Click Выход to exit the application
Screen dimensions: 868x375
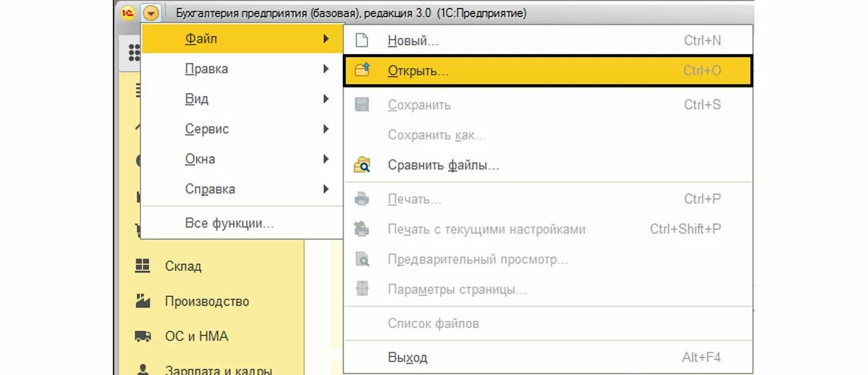(407, 358)
